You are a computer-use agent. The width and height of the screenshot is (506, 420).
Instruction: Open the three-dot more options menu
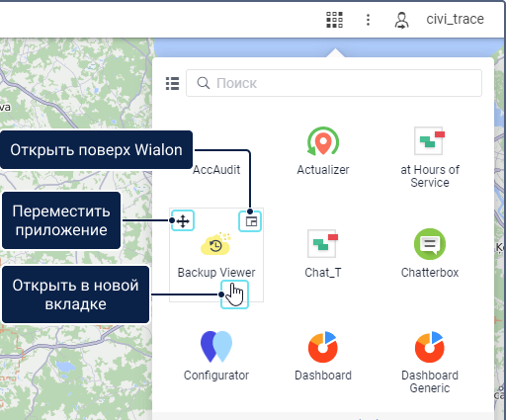(368, 20)
